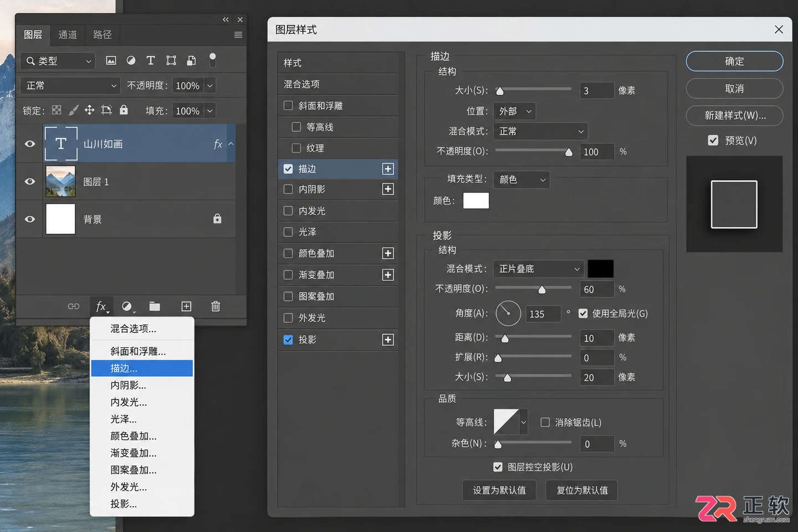This screenshot has height=532, width=798.
Task: Add another 渐变叠加 effect with plus icon
Action: click(388, 275)
